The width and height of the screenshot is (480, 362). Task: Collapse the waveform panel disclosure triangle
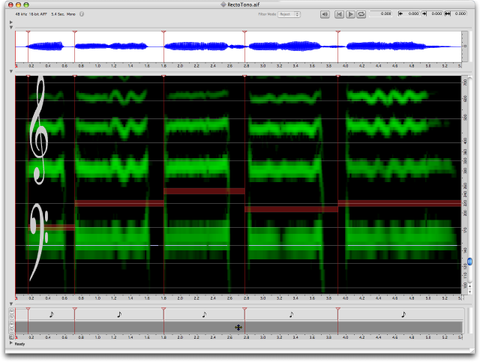[11, 27]
